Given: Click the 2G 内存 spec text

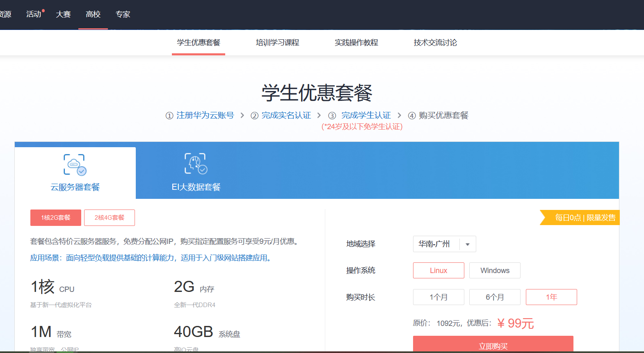Looking at the screenshot, I should click(194, 287).
